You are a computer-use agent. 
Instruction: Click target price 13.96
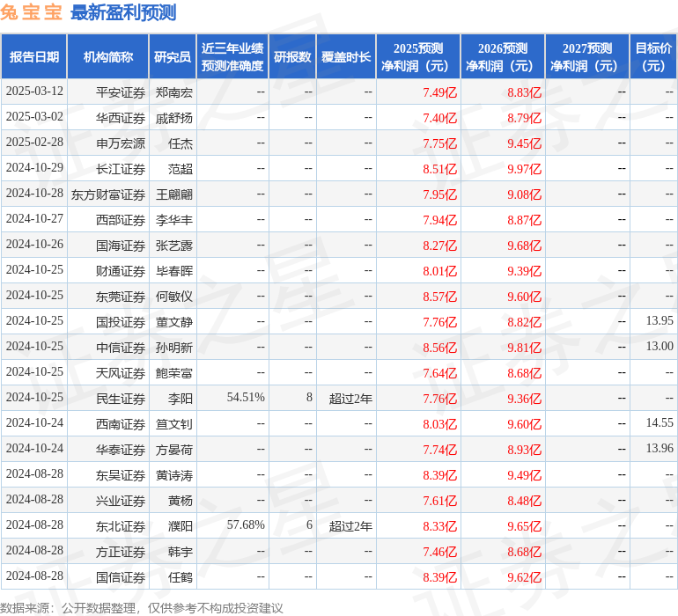(x=660, y=448)
